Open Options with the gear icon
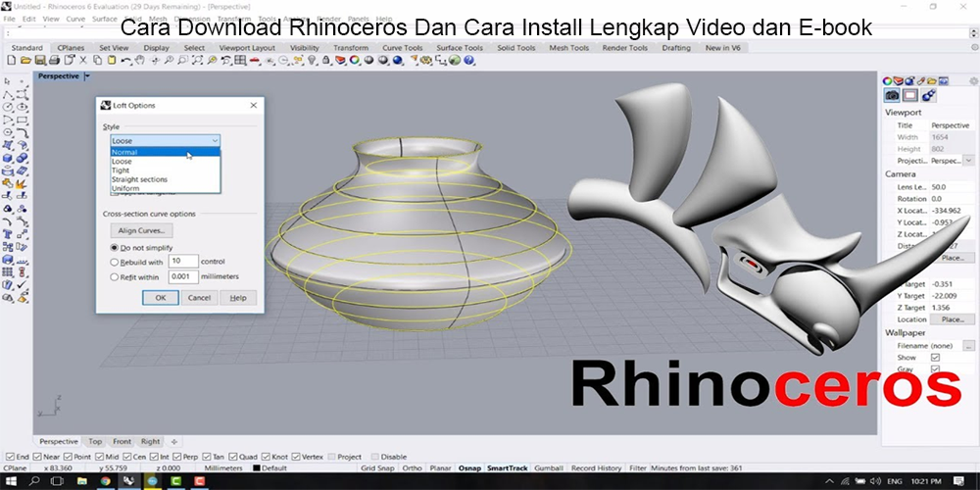 tap(426, 60)
